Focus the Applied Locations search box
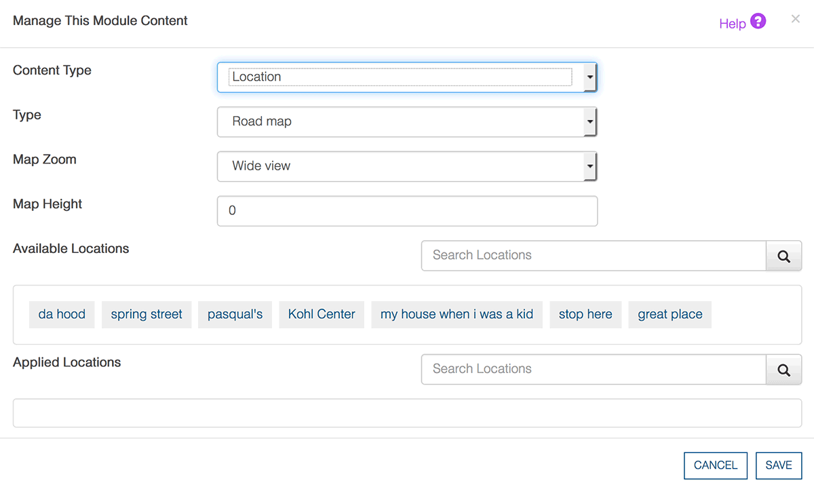814x504 pixels. click(x=594, y=370)
